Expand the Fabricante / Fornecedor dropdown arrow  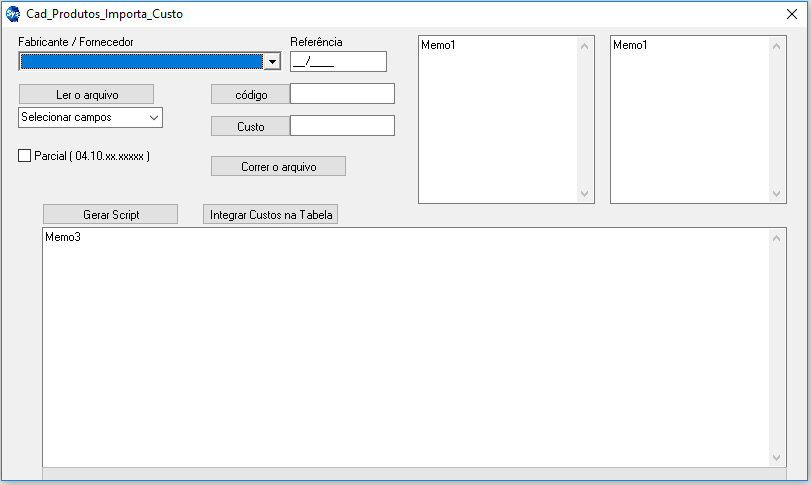tap(271, 62)
